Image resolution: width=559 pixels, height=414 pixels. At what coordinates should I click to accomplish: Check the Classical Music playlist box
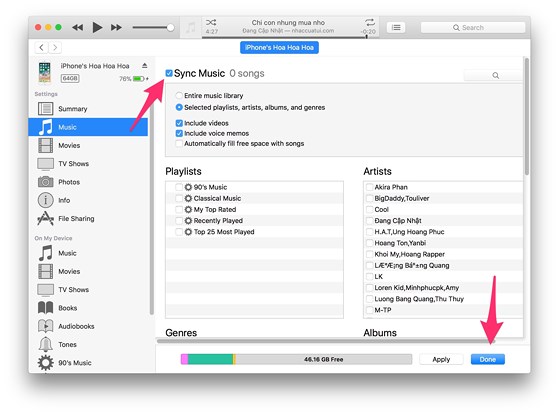tap(179, 198)
